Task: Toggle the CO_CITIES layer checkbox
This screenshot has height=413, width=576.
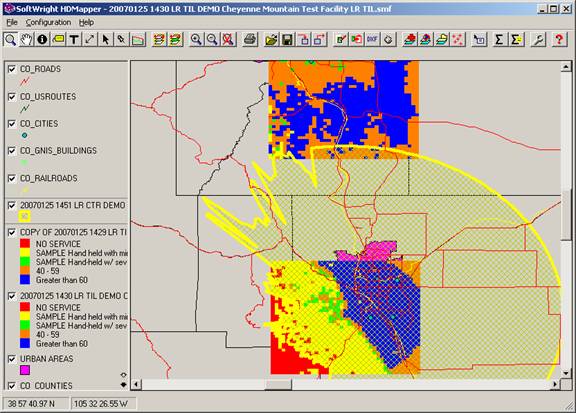Action: [x=12, y=123]
